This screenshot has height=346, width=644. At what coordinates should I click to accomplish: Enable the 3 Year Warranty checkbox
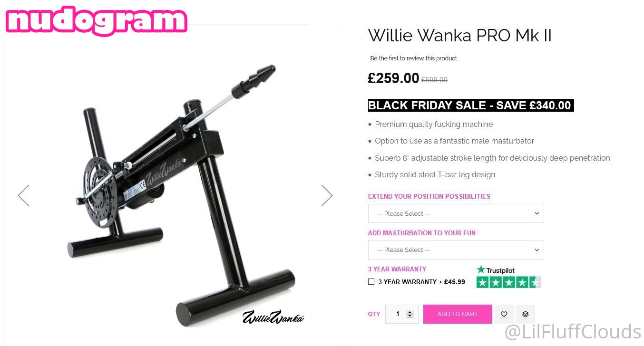click(x=371, y=282)
